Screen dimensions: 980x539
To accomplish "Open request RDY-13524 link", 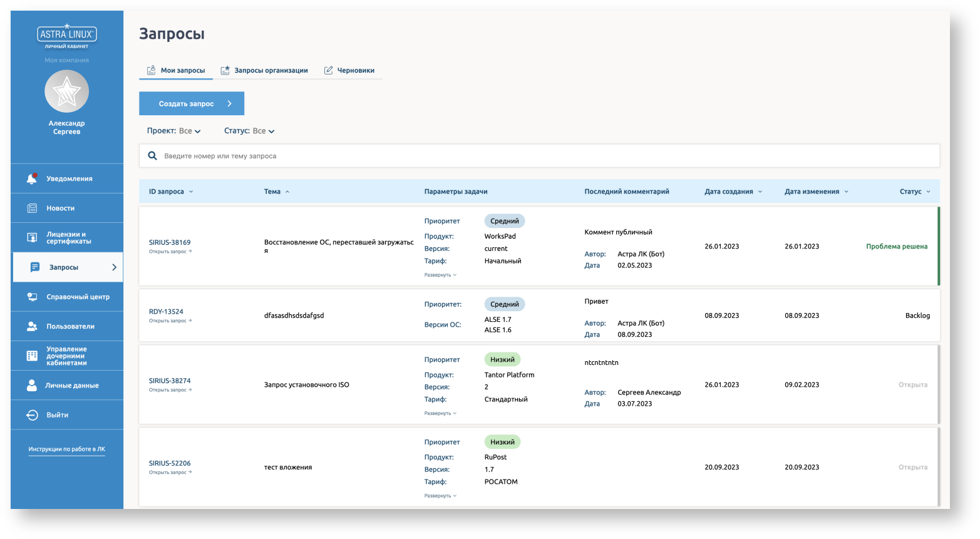I will pyautogui.click(x=166, y=312).
